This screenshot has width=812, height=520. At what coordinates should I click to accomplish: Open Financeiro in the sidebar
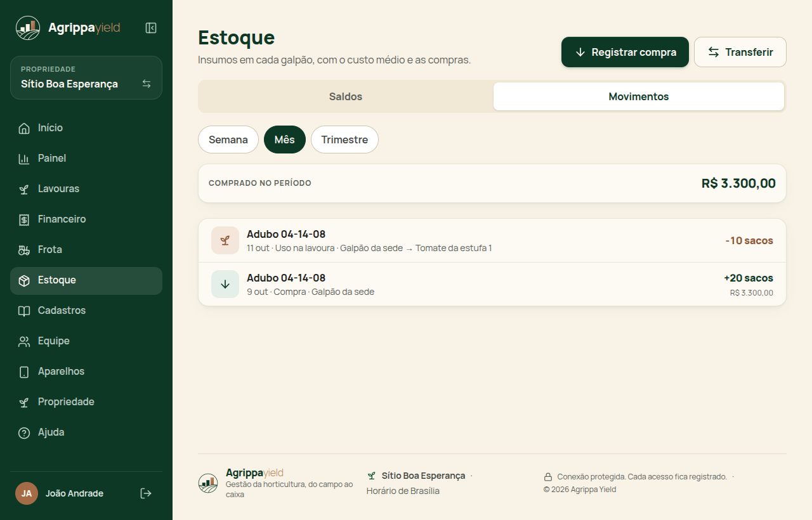(x=86, y=219)
